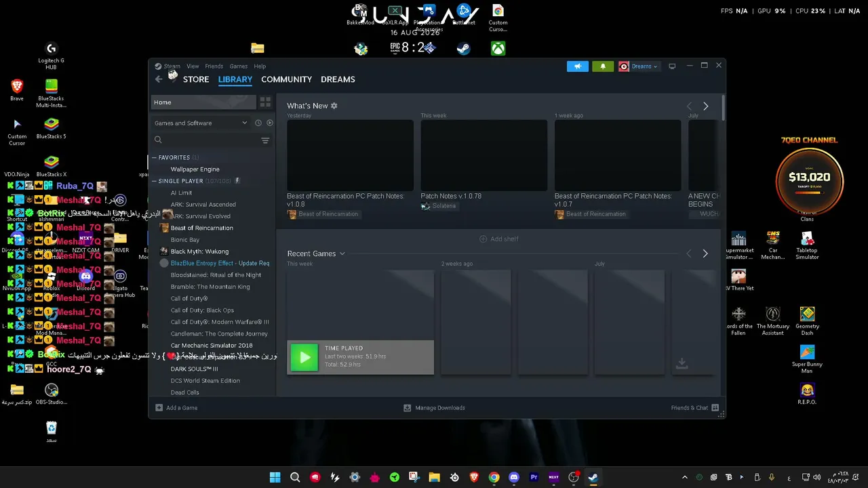Image resolution: width=868 pixels, height=488 pixels.
Task: Open the Games menu
Action: pyautogui.click(x=238, y=66)
